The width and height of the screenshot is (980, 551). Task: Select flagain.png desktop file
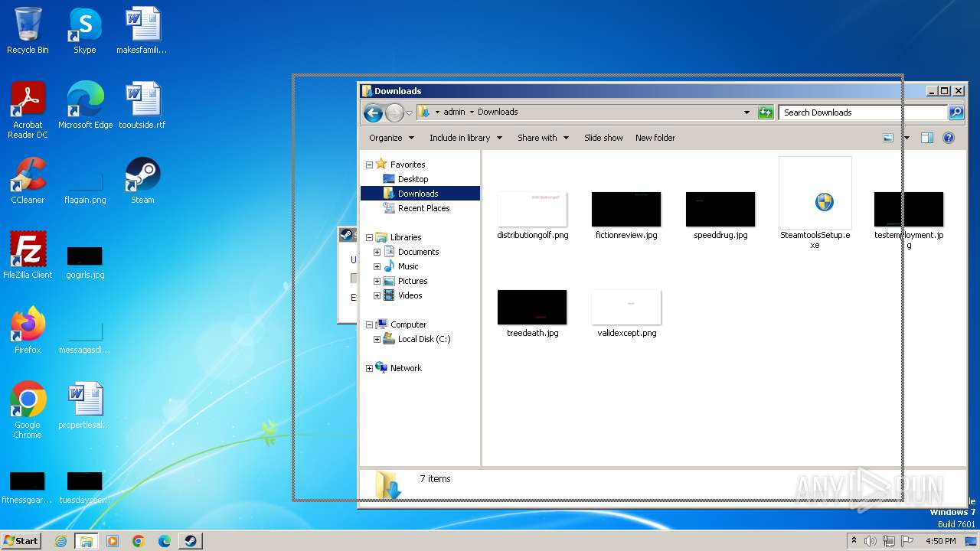[x=85, y=187]
